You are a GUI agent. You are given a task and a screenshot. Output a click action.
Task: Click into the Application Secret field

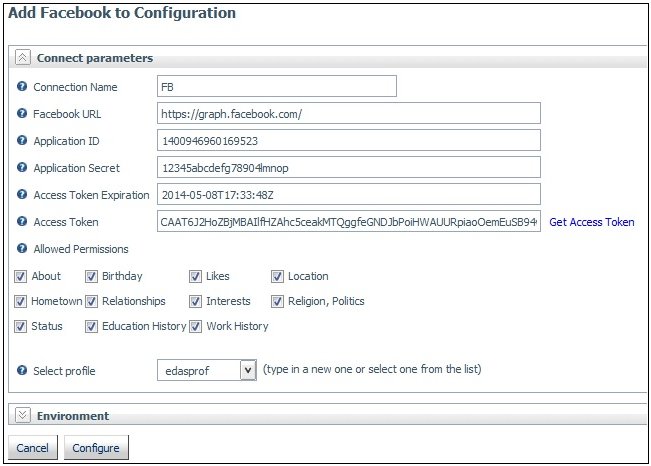pos(349,167)
